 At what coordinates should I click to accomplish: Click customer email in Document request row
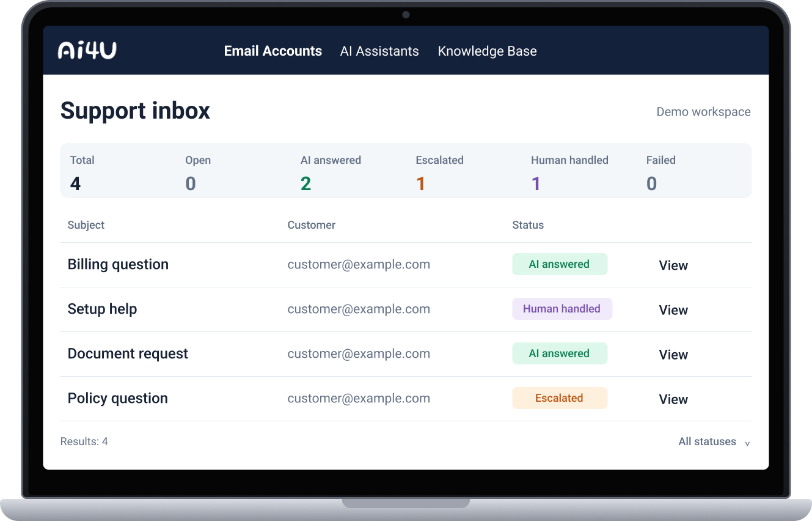tap(359, 353)
